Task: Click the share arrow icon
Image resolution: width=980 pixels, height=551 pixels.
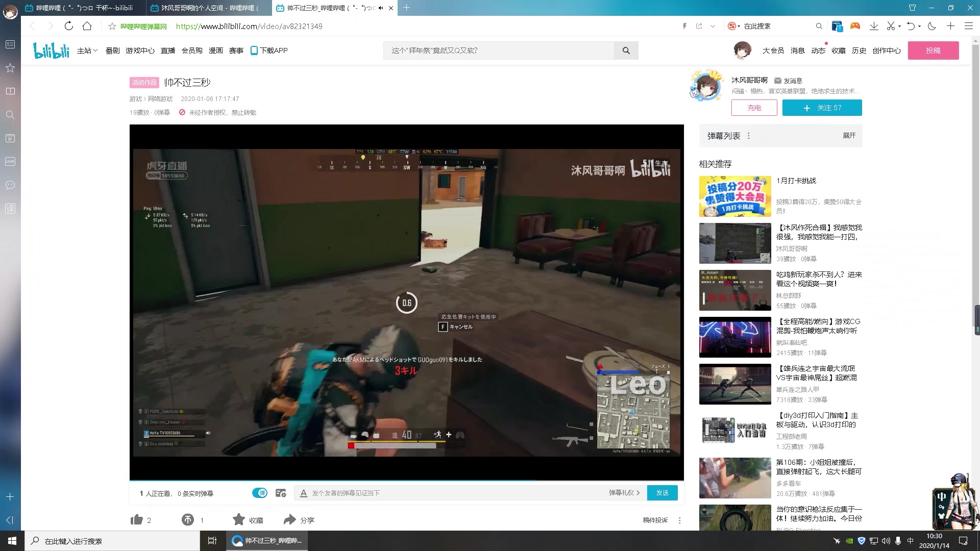Action: tap(289, 520)
